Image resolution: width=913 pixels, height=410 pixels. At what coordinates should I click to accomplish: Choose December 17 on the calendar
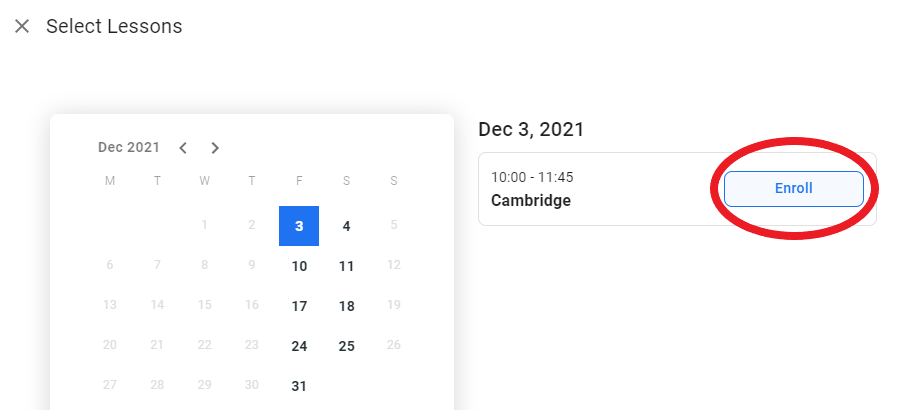(x=299, y=306)
